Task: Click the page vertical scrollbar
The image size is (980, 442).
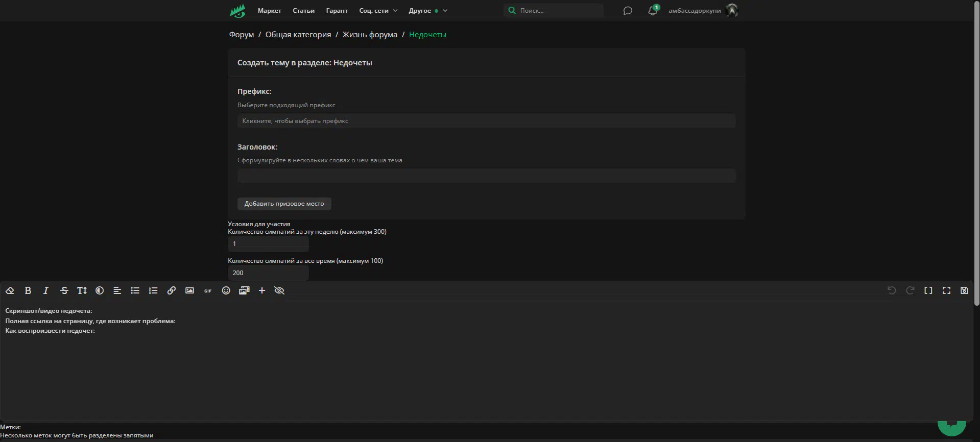Action: (x=976, y=153)
